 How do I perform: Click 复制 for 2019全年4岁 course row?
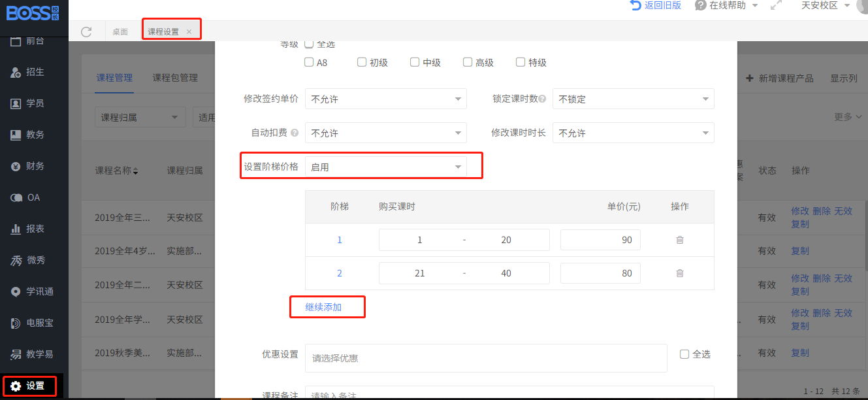[x=800, y=251]
